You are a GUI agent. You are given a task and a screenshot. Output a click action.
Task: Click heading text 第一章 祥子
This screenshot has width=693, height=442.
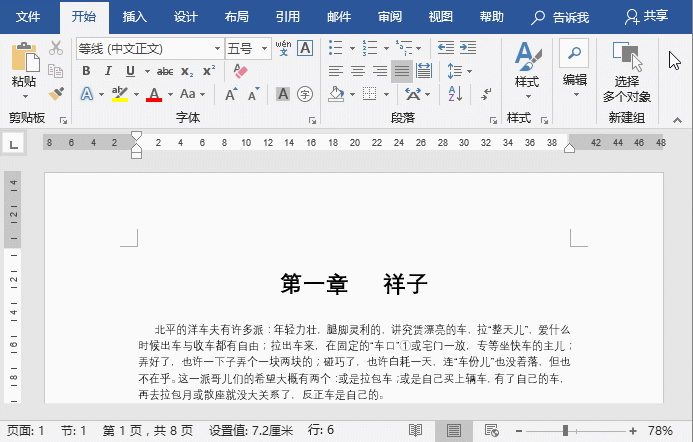[354, 283]
